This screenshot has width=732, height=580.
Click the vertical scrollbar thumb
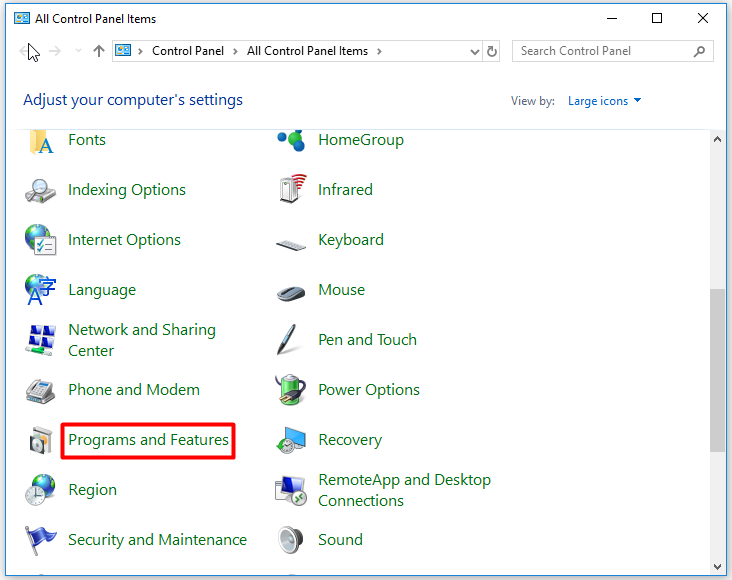pos(718,370)
